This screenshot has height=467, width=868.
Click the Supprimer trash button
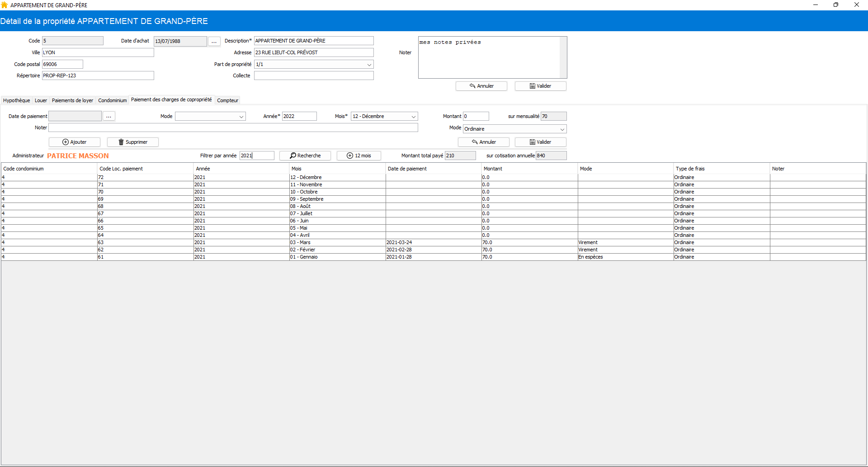[x=133, y=142]
